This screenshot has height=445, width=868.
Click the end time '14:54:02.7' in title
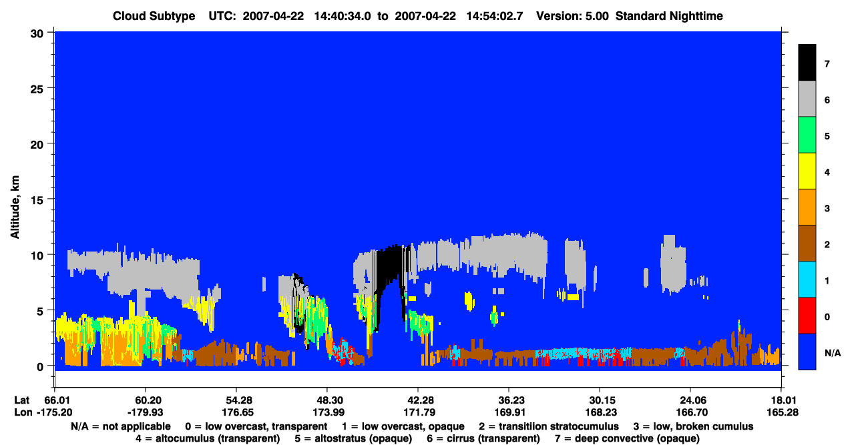(495, 15)
